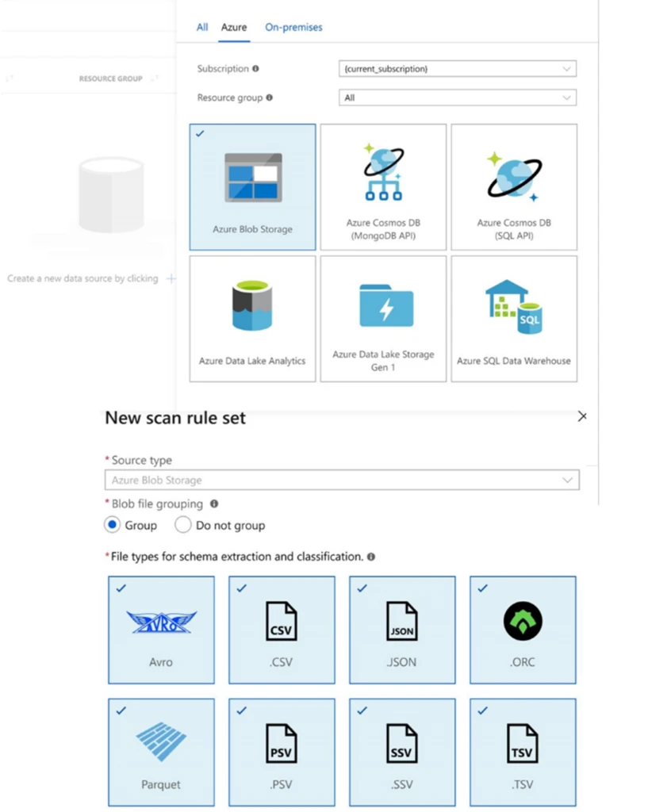Deselect the Avro file type tile
This screenshot has height=812, width=648.
pos(161,630)
